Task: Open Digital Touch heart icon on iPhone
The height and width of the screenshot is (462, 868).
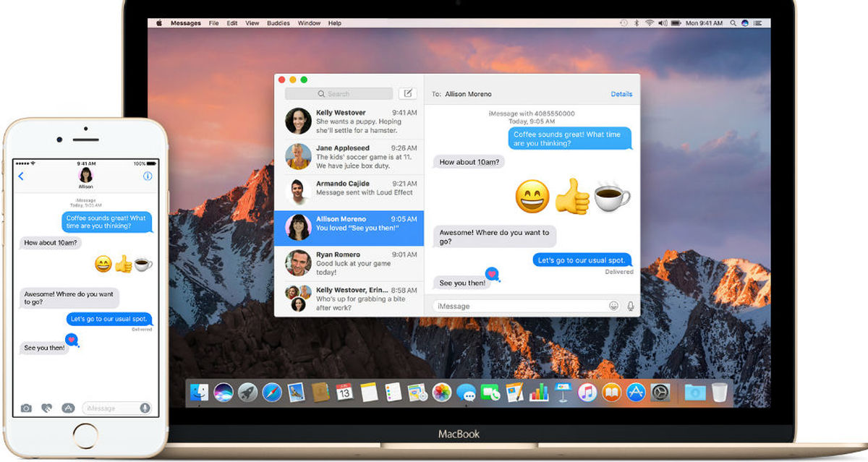Action: click(x=47, y=408)
